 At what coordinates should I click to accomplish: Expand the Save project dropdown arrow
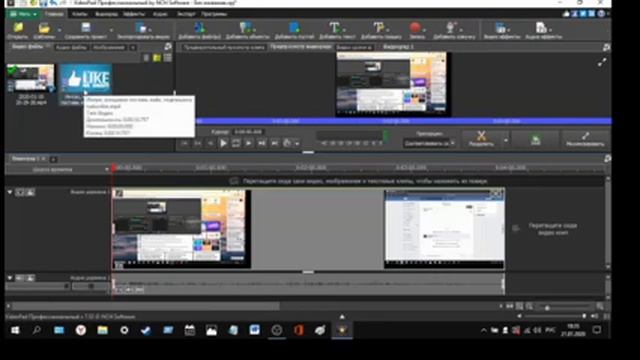pos(111,30)
